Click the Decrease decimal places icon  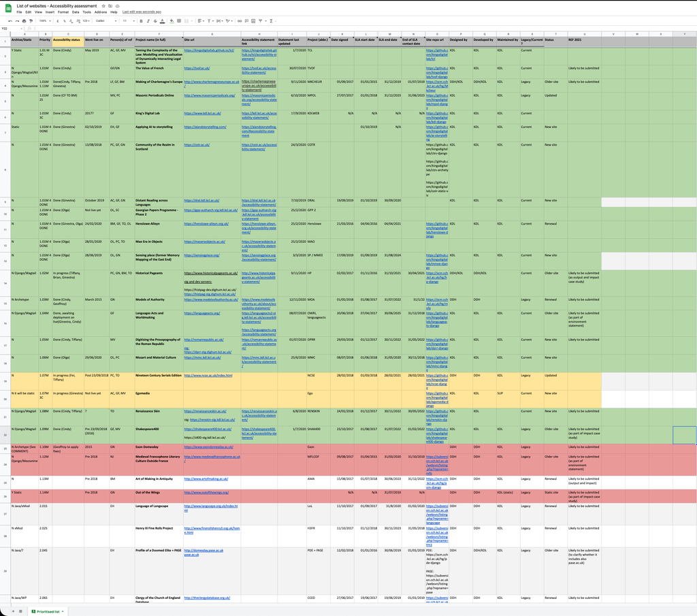71,21
